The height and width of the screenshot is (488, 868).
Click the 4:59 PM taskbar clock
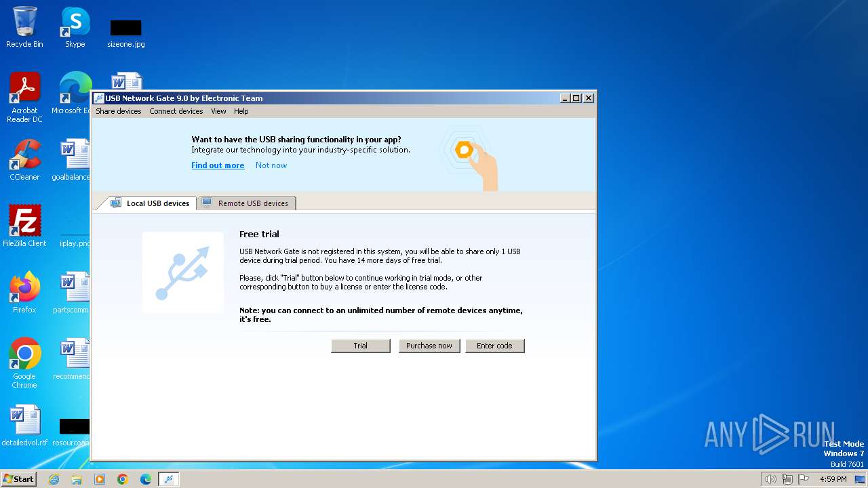(x=833, y=479)
